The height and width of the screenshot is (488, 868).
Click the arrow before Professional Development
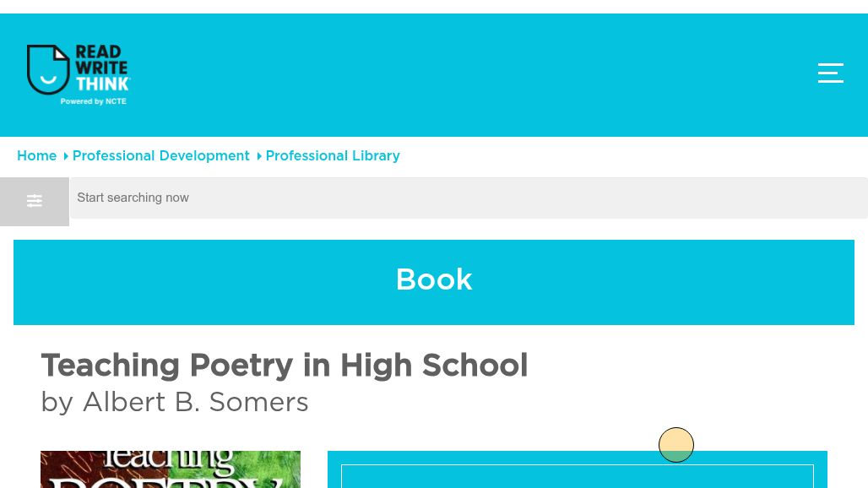click(x=65, y=156)
